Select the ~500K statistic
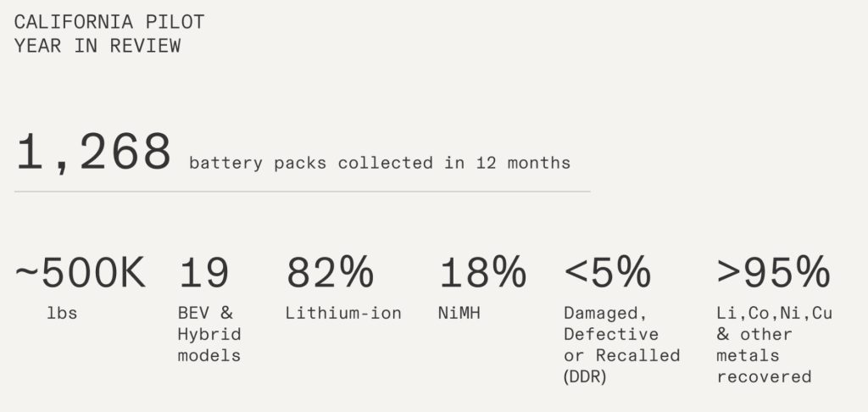The width and height of the screenshot is (868, 412). click(81, 272)
